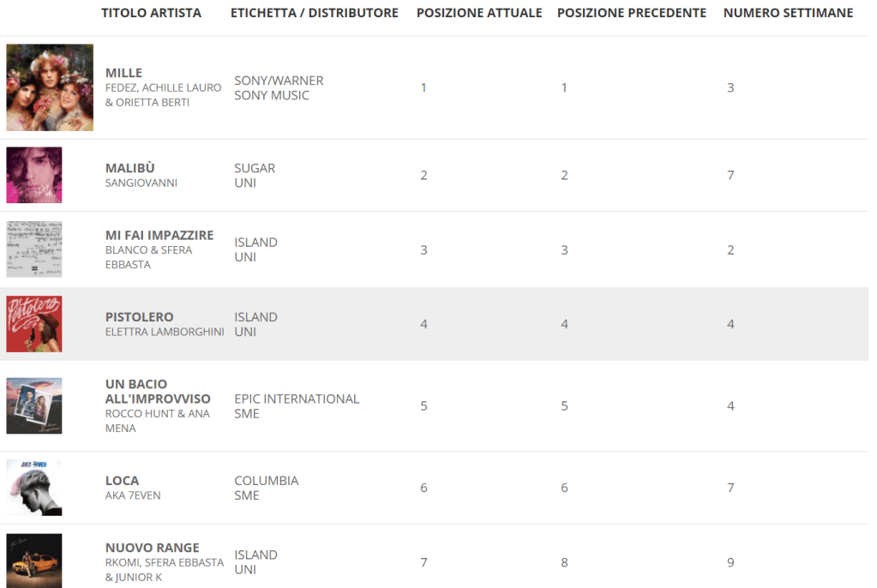Click the Titolo Artista column header
The image size is (877, 588).
152,13
